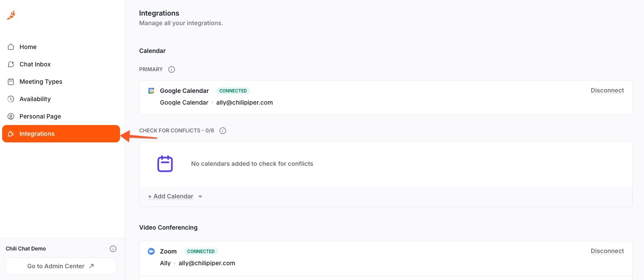
Task: Expand the Add Calendar dropdown
Action: pos(173,196)
